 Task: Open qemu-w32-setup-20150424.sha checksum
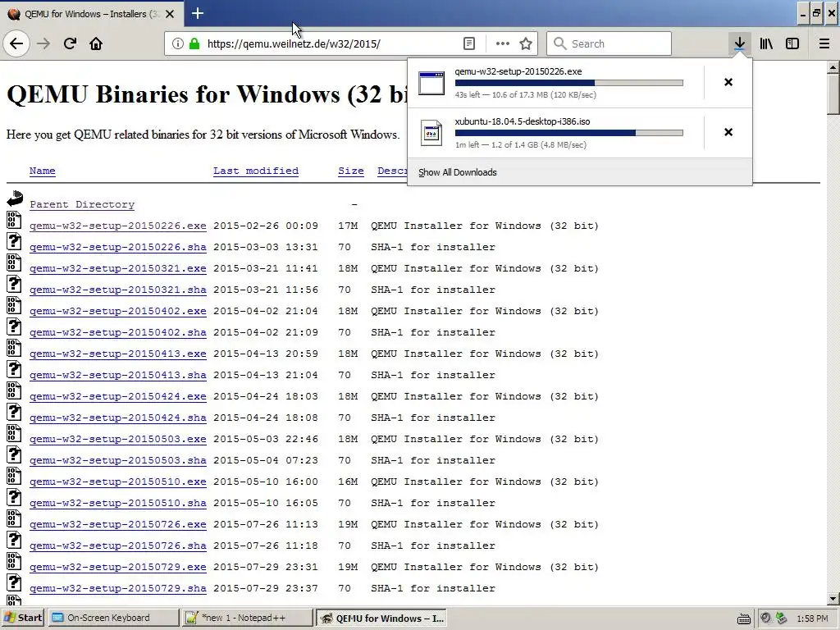118,418
